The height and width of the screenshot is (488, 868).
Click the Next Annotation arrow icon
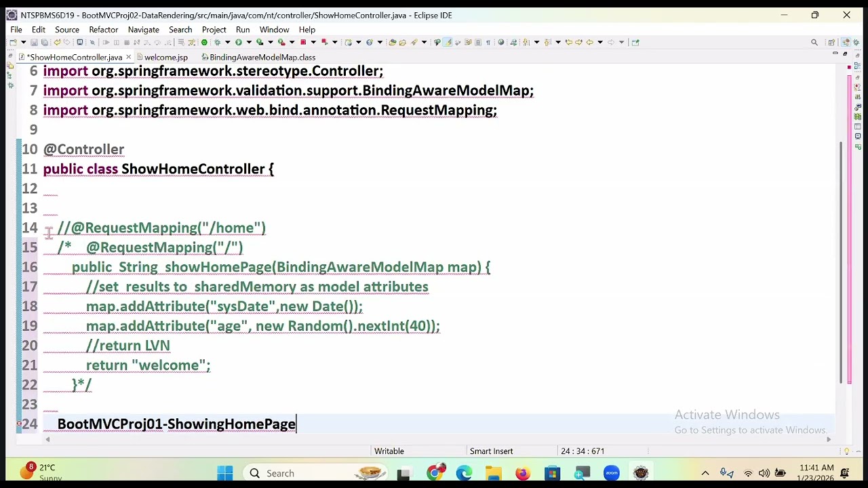tap(526, 42)
